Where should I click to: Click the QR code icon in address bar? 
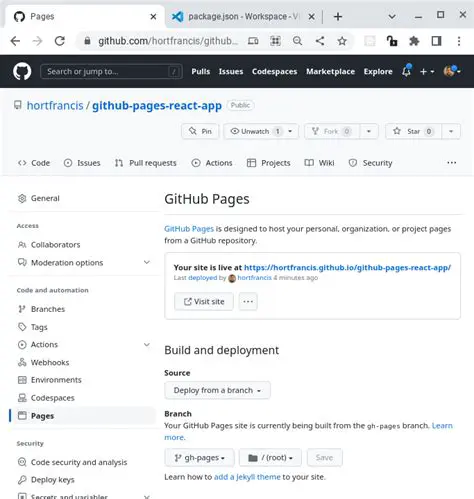(275, 41)
